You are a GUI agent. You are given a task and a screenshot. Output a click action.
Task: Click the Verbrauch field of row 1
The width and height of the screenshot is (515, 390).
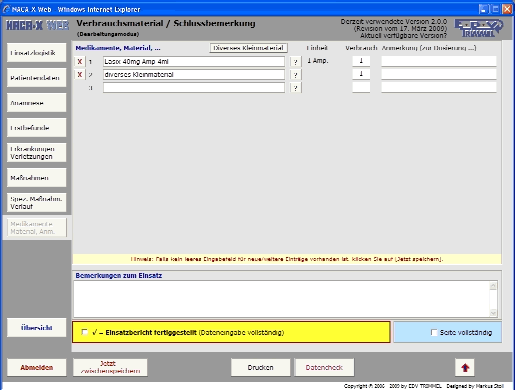point(361,61)
